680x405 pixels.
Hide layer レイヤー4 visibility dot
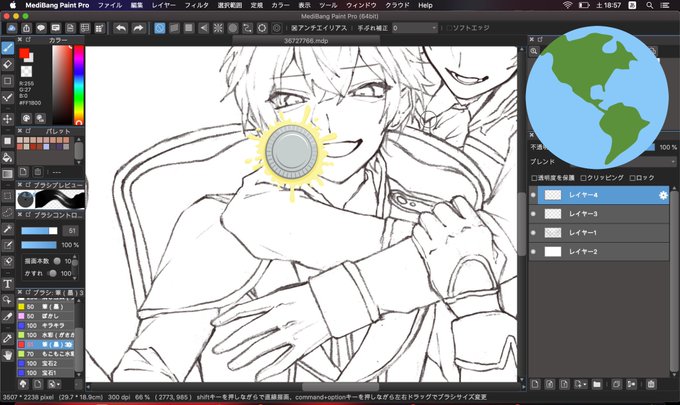(533, 195)
